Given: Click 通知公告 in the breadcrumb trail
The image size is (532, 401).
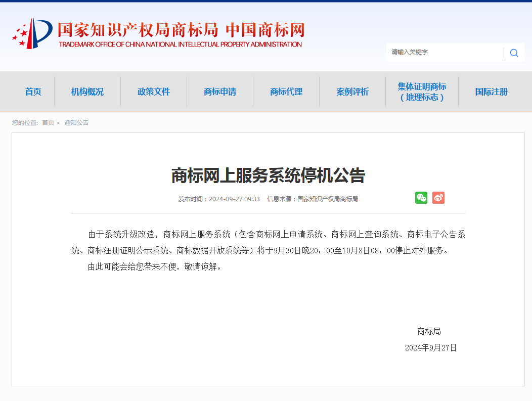Looking at the screenshot, I should click(76, 122).
